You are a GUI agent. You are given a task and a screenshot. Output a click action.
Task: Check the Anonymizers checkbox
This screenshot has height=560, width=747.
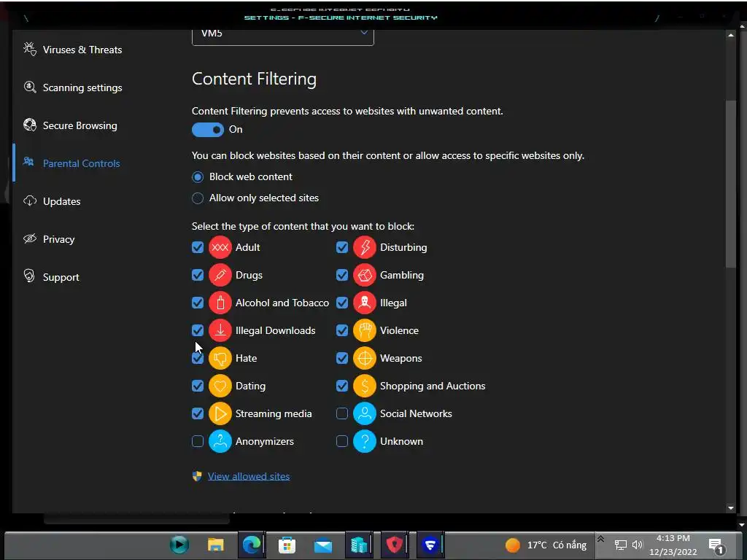pyautogui.click(x=198, y=441)
